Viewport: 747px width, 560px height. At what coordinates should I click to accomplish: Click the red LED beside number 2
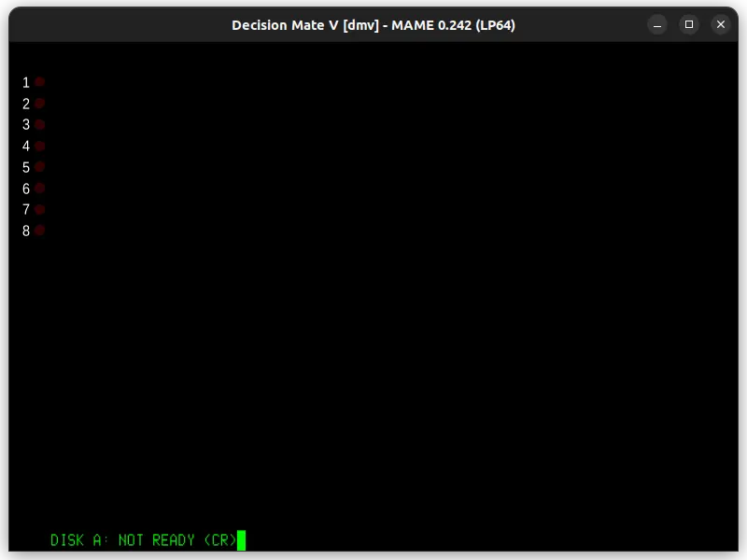pos(38,104)
